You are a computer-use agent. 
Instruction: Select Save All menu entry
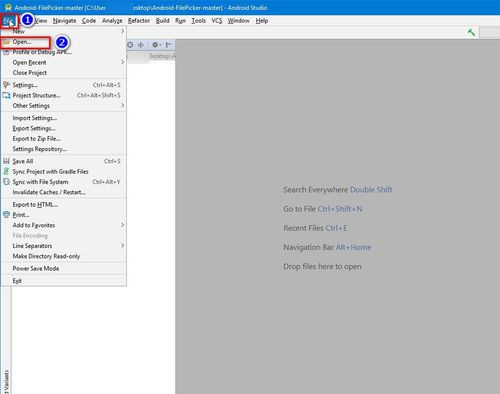(63, 161)
